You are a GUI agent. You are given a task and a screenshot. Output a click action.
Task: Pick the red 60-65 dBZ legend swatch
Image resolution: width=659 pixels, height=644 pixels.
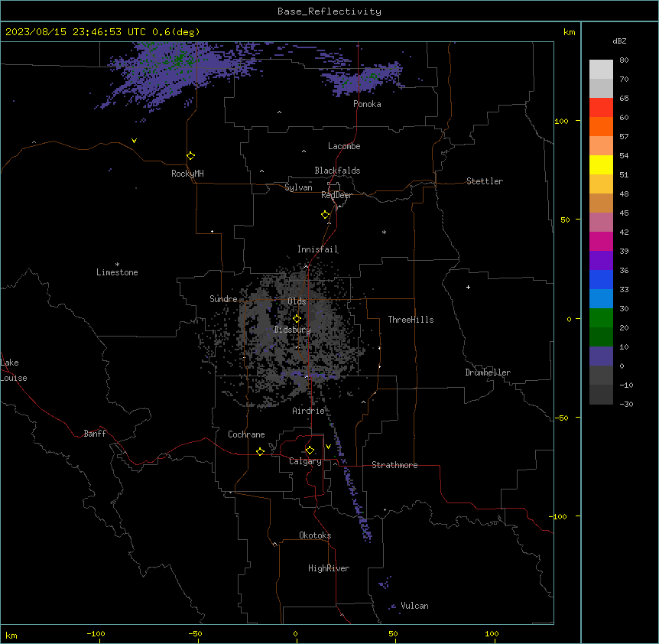click(601, 108)
